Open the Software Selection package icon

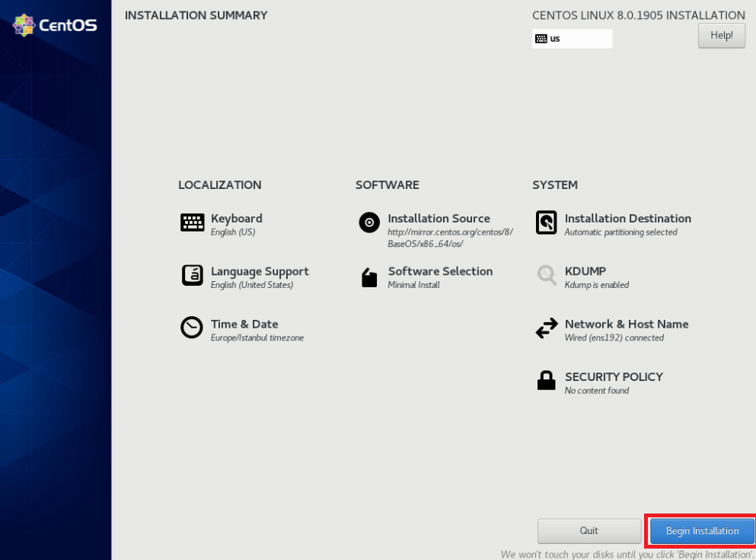369,277
